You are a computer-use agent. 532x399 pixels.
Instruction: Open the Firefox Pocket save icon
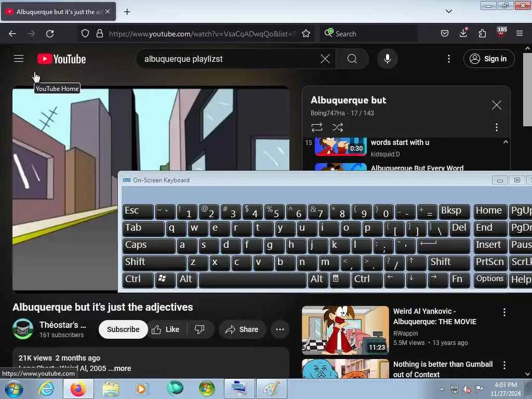[x=445, y=34]
